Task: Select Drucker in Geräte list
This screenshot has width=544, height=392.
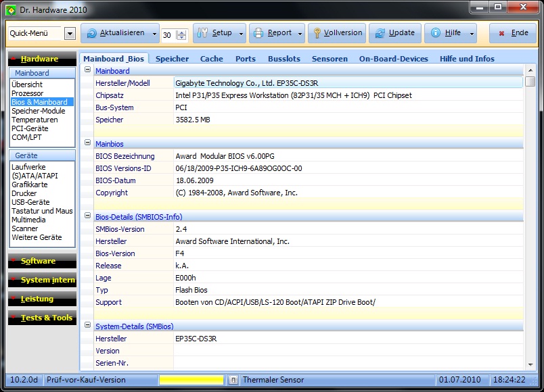Action: pyautogui.click(x=24, y=193)
